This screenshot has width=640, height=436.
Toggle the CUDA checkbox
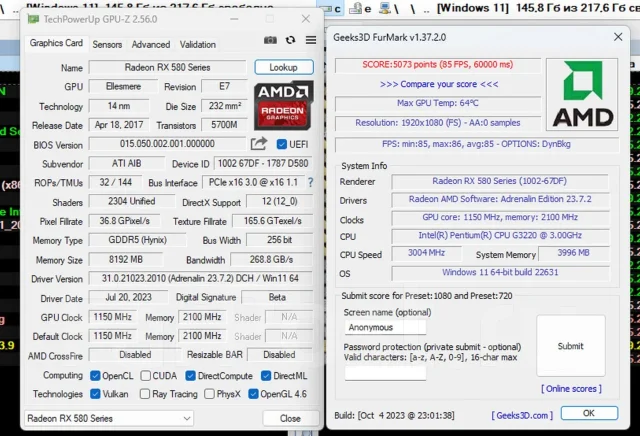(146, 376)
